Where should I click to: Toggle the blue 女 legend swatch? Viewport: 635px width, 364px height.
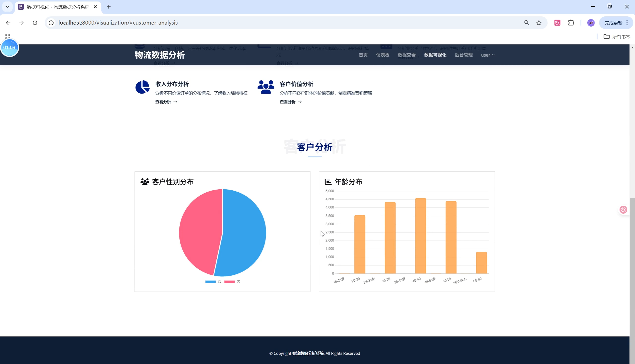pos(210,282)
